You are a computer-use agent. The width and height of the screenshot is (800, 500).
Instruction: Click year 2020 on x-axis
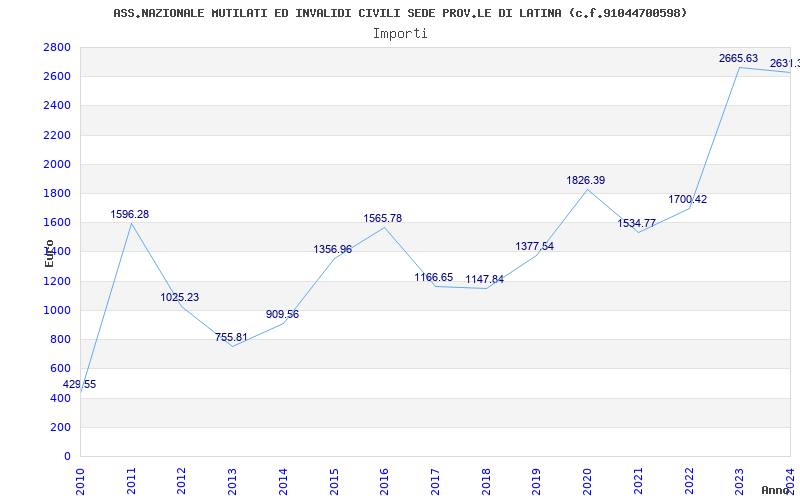[x=588, y=481]
